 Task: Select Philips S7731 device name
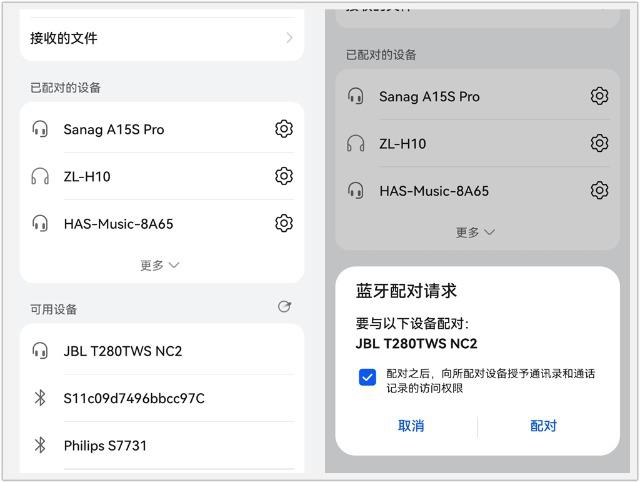(105, 445)
